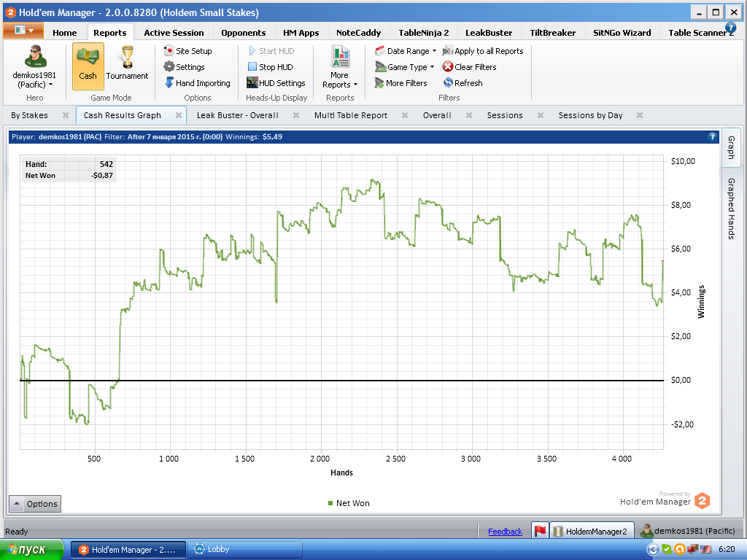Screen dimensions: 747x560
Task: Switch to Lobby window in taskbar
Action: [x=245, y=550]
